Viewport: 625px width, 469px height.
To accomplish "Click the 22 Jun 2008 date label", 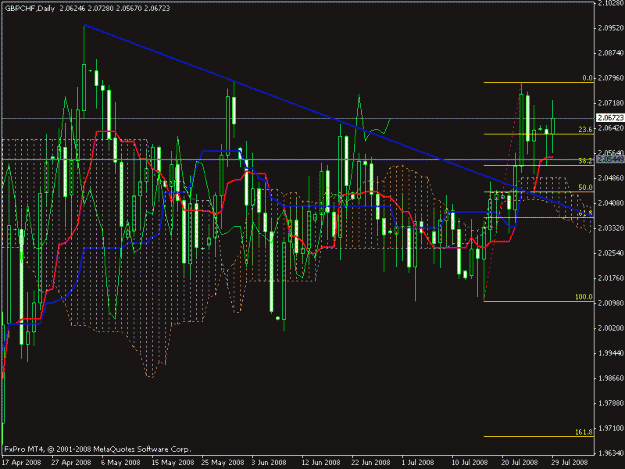I will pos(371,462).
